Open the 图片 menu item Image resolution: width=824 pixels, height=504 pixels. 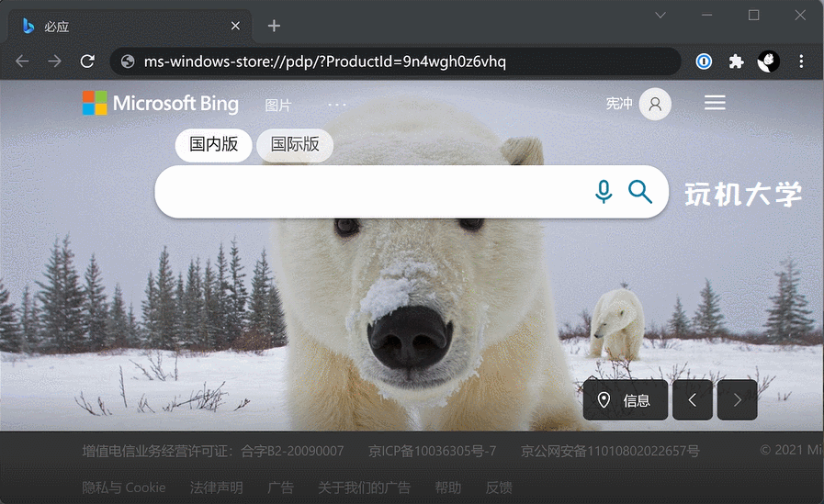[277, 105]
